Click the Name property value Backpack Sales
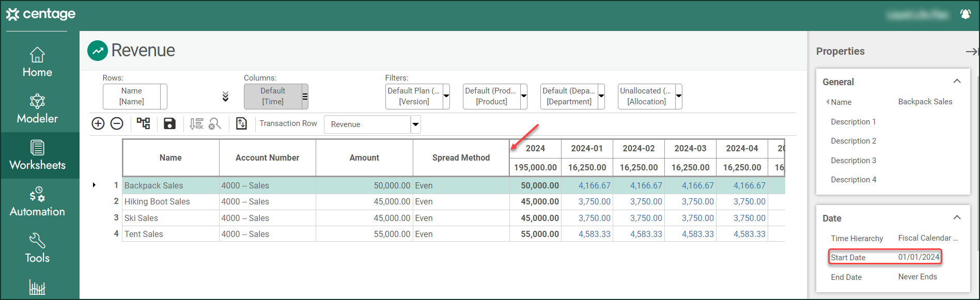The image size is (980, 300). [925, 102]
